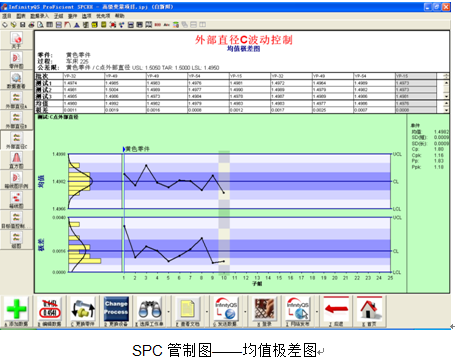455x362 pixels.
Task: Open the 数据录入 menu
Action: [x=39, y=16]
